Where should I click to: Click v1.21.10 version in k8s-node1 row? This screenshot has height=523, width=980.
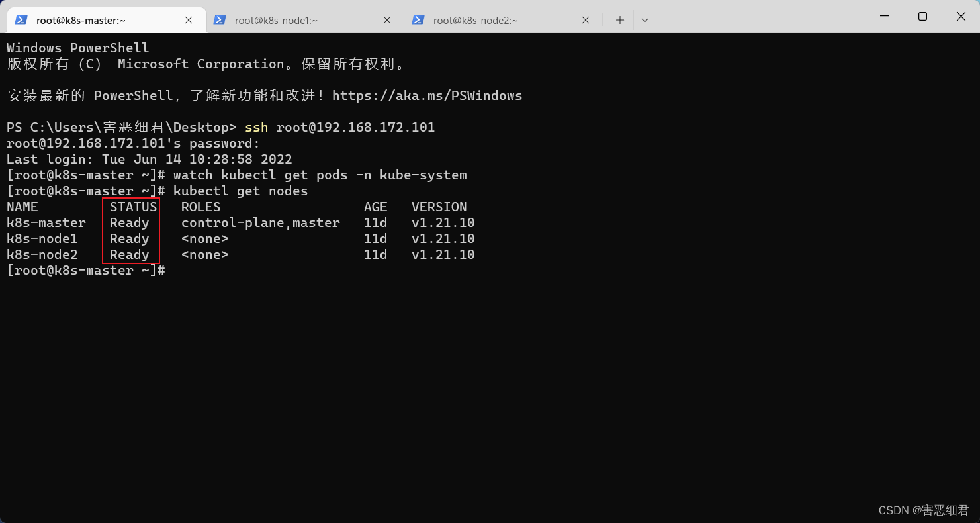tap(443, 238)
